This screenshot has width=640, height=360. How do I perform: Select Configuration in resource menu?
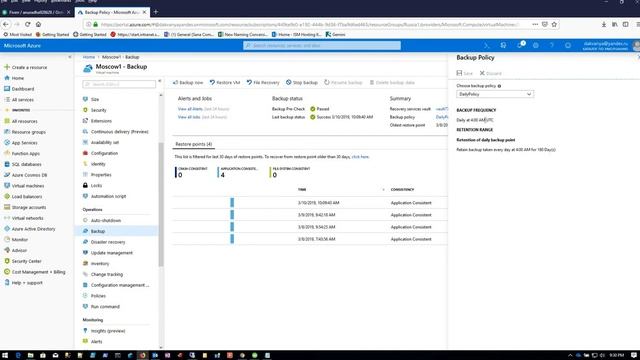pyautogui.click(x=100, y=153)
